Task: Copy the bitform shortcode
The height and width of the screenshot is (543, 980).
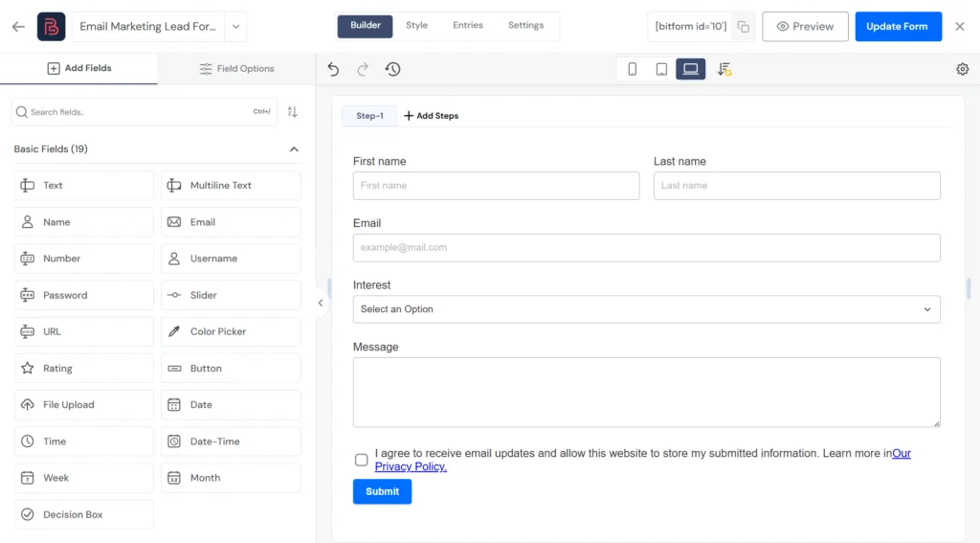Action: tap(743, 26)
